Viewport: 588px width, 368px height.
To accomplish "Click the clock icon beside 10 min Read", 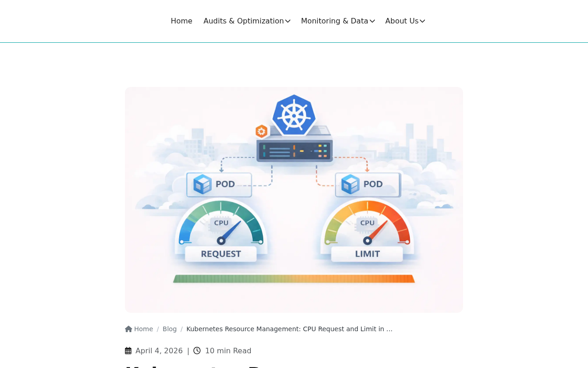I will (197, 351).
